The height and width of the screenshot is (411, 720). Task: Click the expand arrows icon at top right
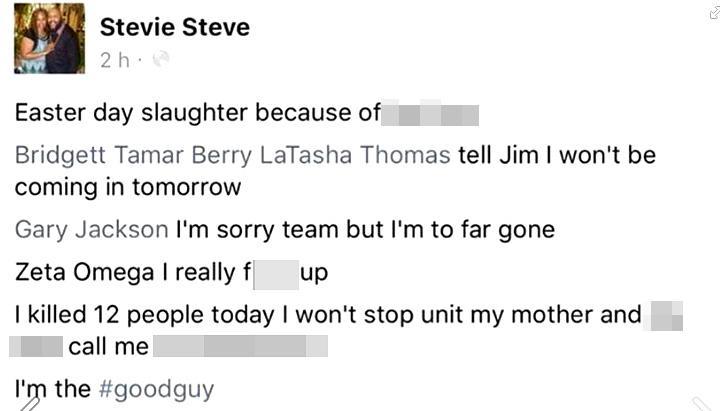click(714, 11)
